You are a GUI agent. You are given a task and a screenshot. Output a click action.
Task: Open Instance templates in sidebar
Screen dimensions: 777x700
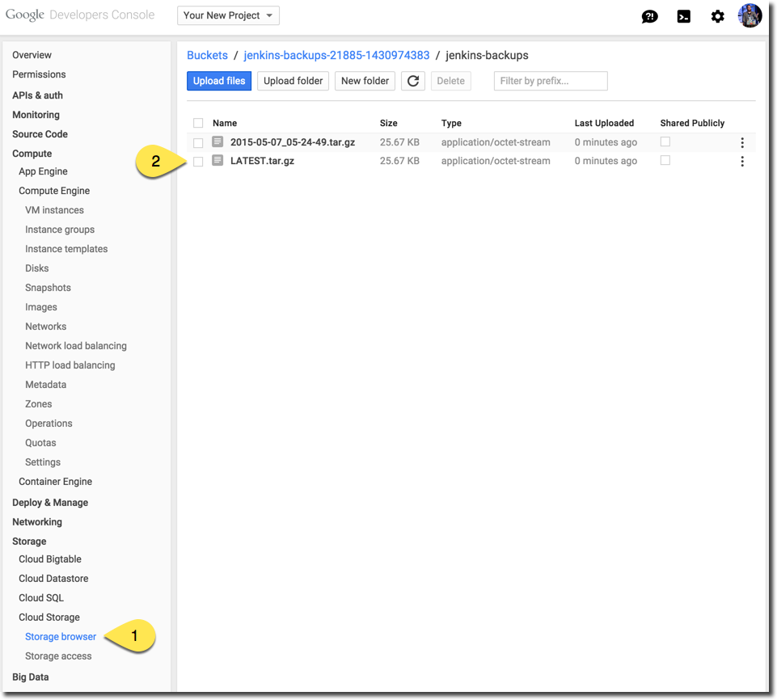66,249
